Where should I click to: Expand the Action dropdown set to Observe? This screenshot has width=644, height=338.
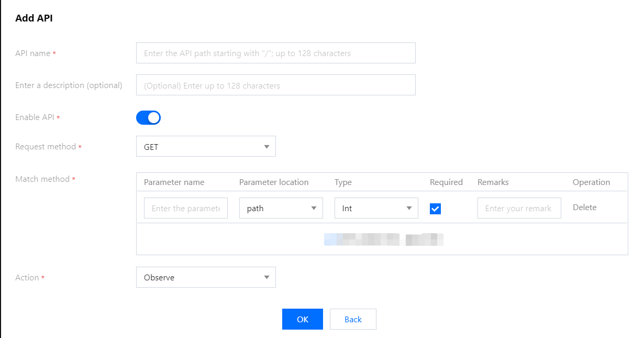pos(206,277)
